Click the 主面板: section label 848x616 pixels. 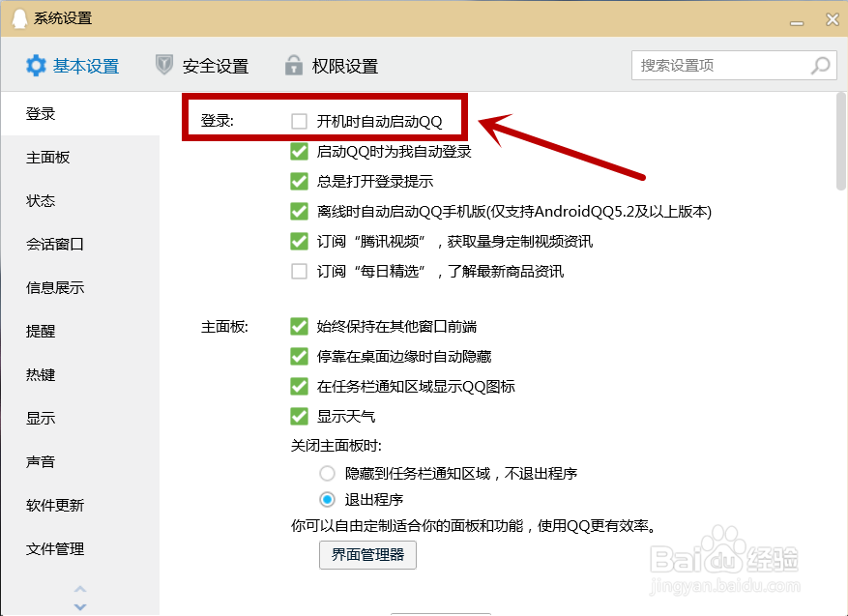click(x=224, y=327)
